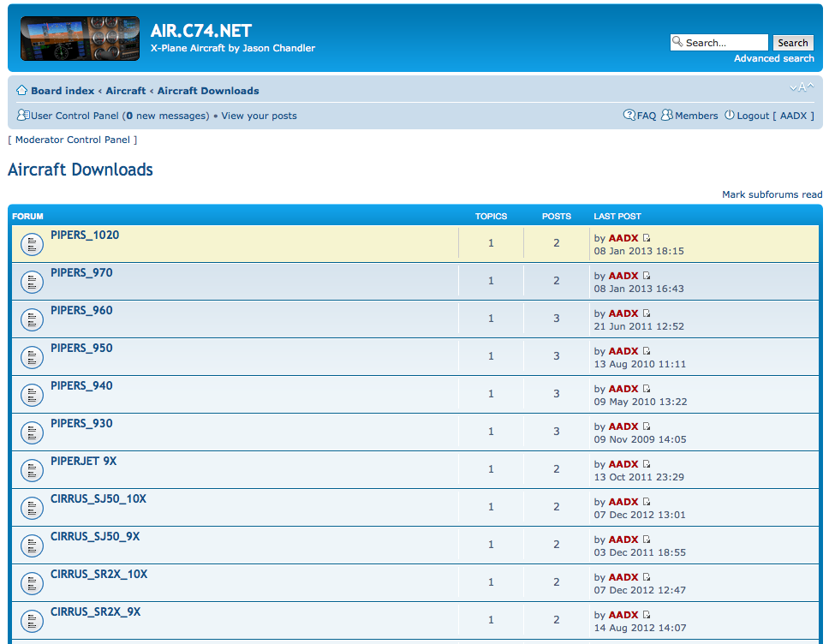Jump to latest post dated 07 Dec 2012 13:01

coord(647,502)
